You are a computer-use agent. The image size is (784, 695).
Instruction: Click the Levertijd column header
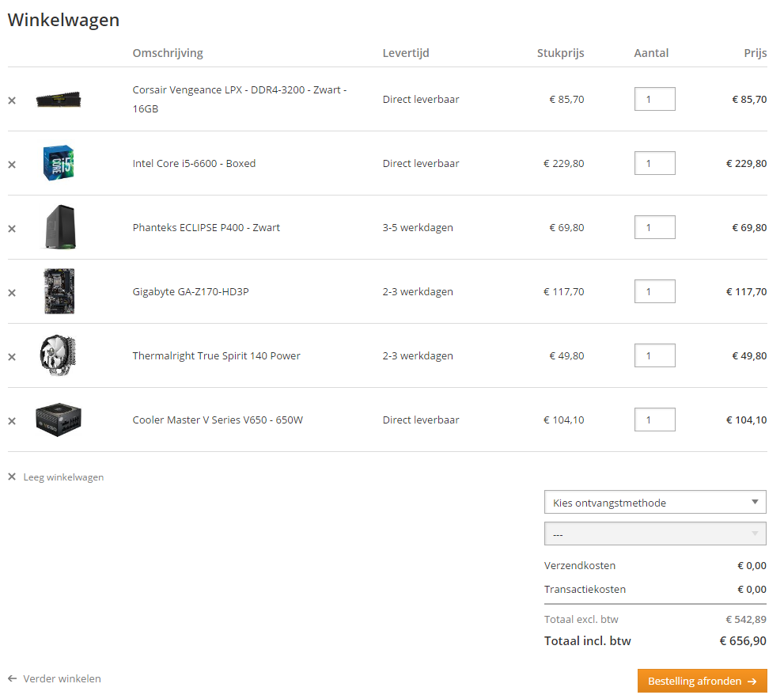click(x=406, y=53)
